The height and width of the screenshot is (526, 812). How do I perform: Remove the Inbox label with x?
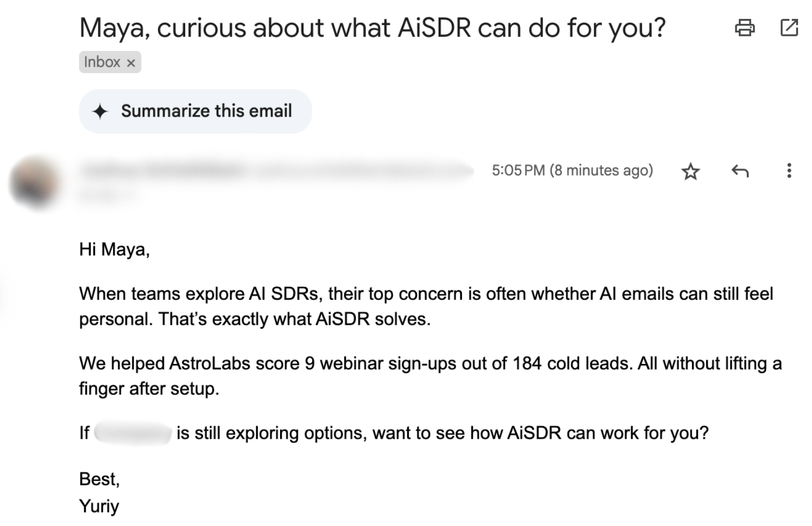pos(131,63)
